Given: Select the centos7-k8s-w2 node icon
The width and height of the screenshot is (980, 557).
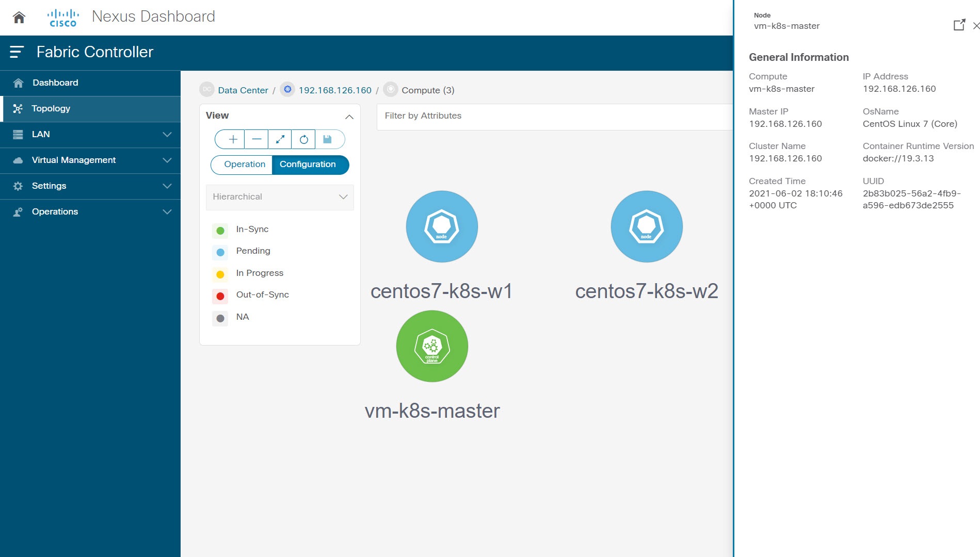Looking at the screenshot, I should [647, 226].
